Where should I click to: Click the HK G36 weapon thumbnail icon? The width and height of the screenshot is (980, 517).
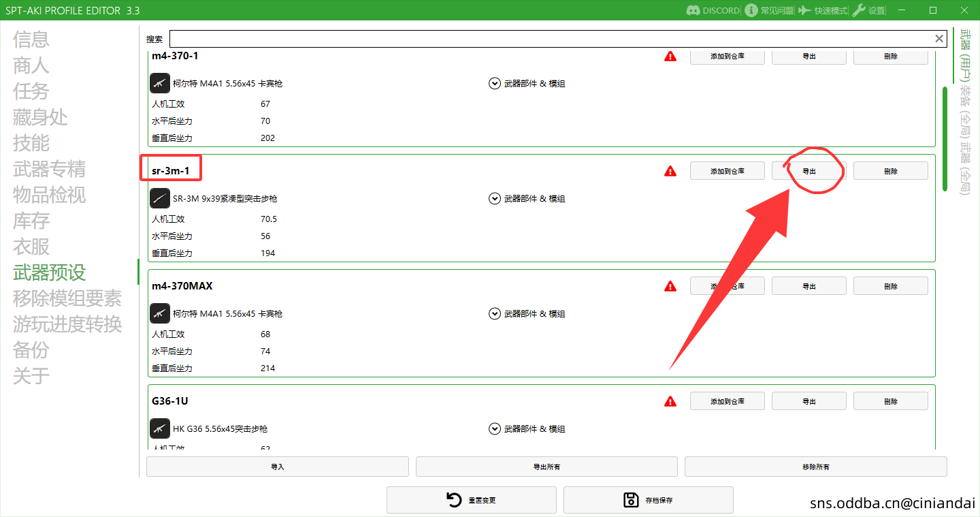coord(160,429)
